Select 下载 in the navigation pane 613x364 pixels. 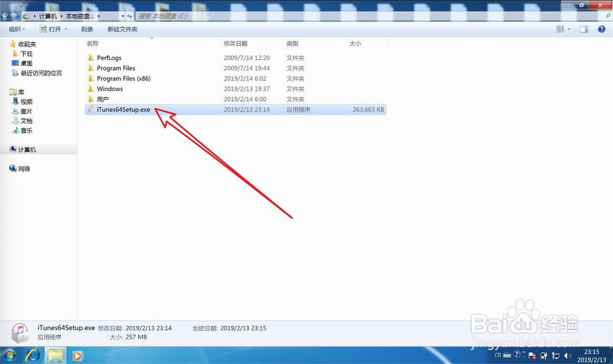(x=22, y=53)
